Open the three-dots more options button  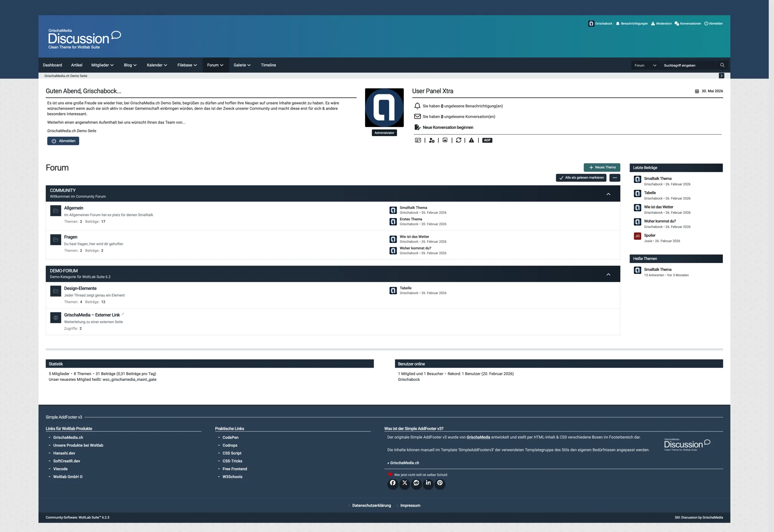[615, 178]
